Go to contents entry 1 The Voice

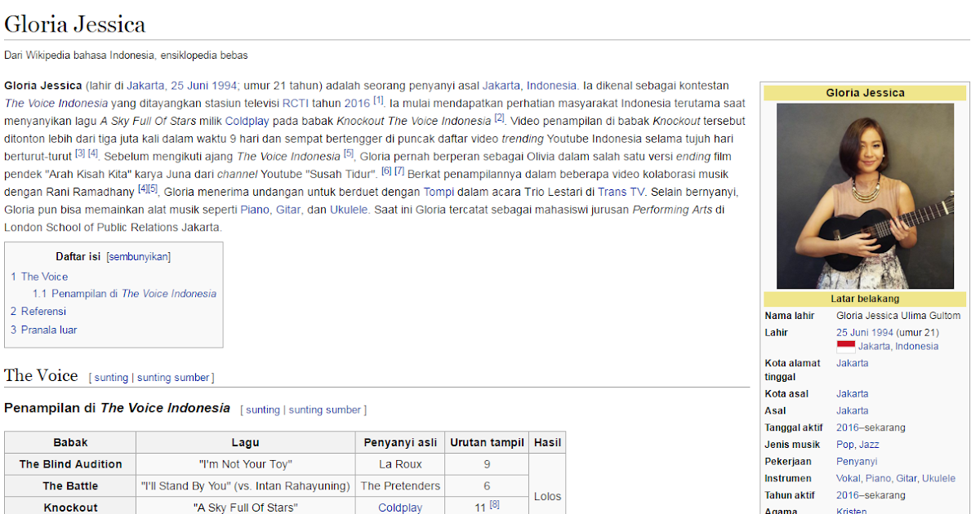point(39,277)
